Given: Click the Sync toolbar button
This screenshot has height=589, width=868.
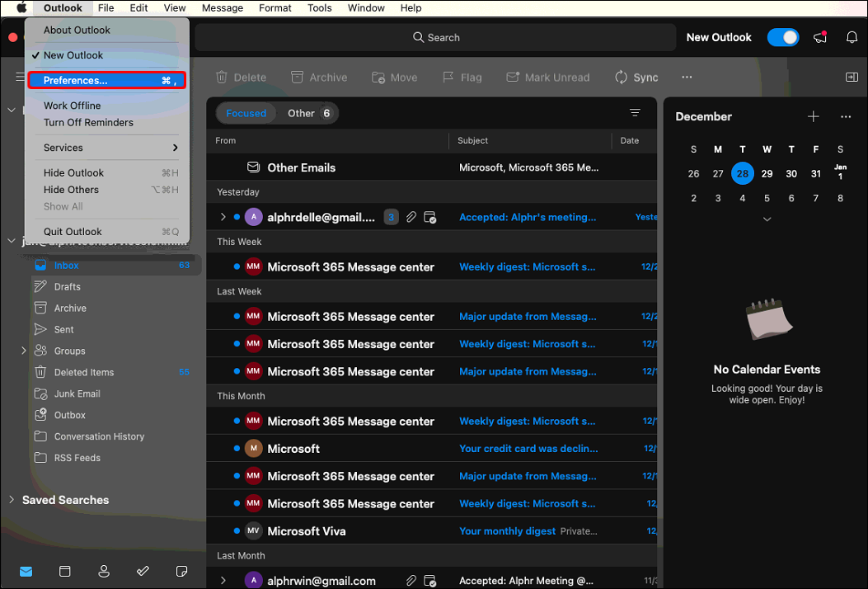Looking at the screenshot, I should (x=636, y=78).
